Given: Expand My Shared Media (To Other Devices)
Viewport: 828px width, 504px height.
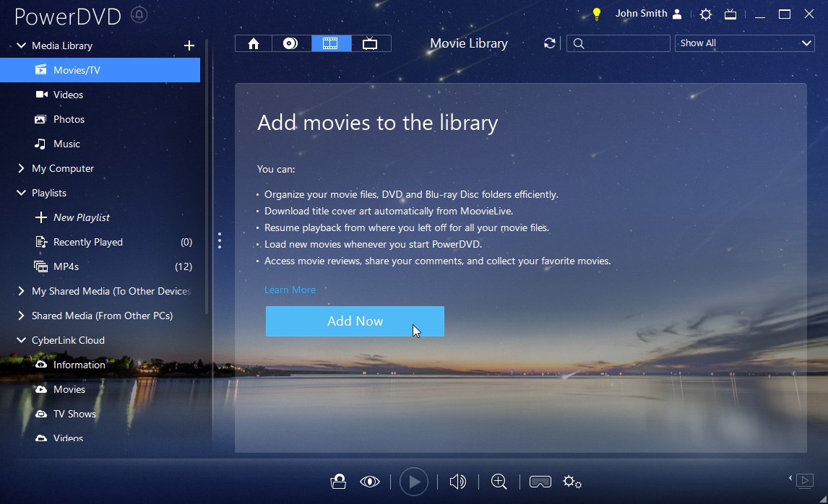Looking at the screenshot, I should pos(21,291).
